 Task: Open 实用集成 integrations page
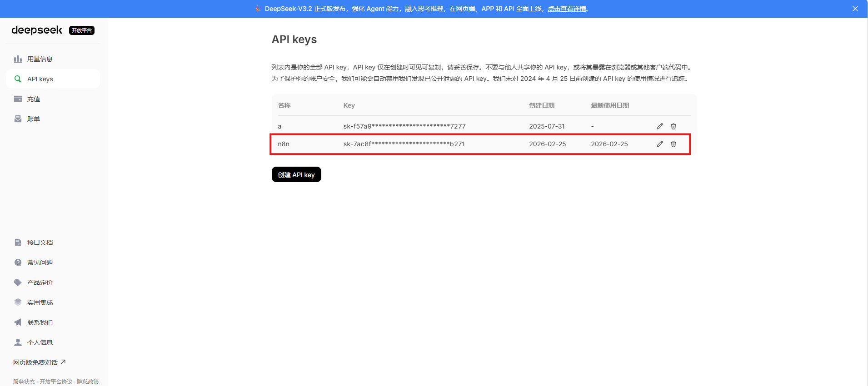[x=40, y=302]
